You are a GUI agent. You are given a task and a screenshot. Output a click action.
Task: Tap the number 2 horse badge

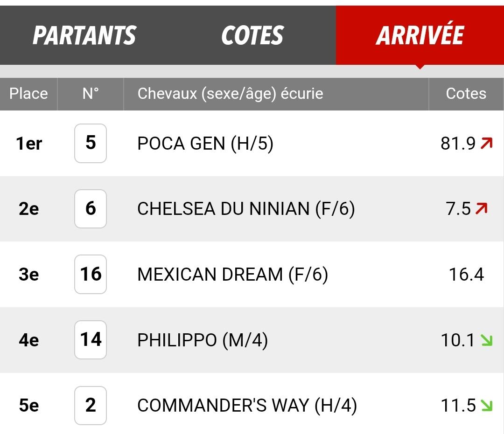coord(91,405)
